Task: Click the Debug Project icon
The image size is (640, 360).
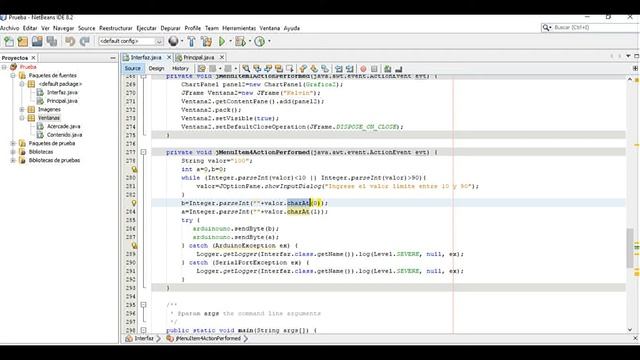Action: click(x=240, y=41)
